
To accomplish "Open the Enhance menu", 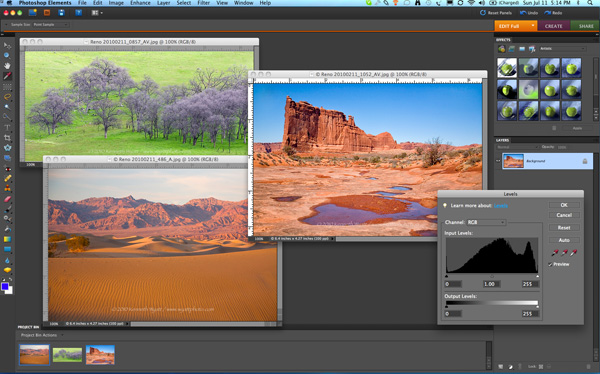I will tap(140, 3).
